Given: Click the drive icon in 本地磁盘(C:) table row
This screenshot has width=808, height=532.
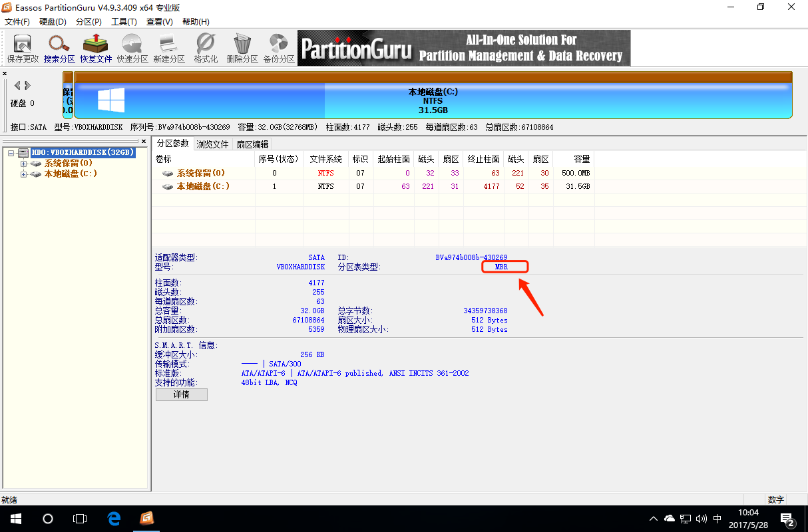Looking at the screenshot, I should tap(168, 187).
